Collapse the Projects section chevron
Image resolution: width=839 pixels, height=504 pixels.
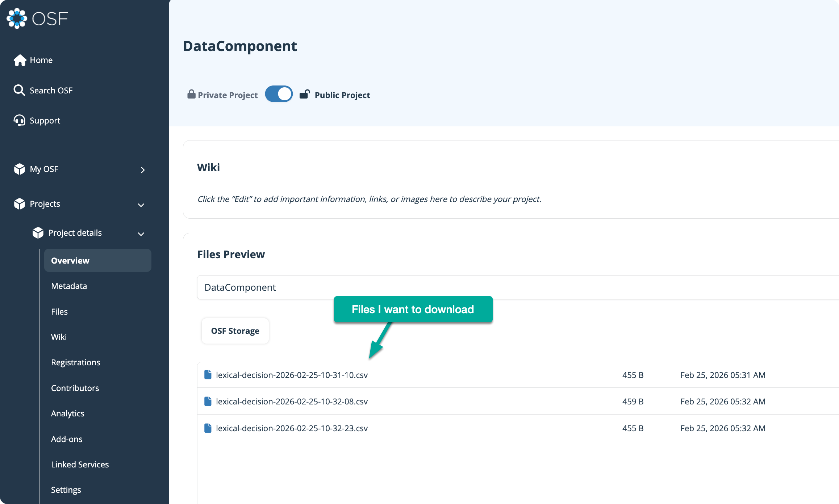point(141,205)
